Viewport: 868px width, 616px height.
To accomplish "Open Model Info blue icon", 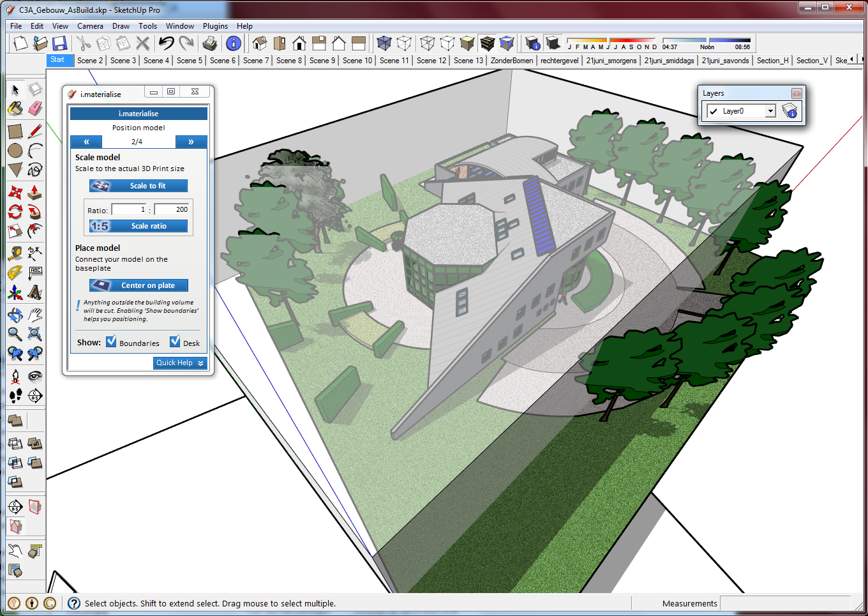I will (234, 43).
